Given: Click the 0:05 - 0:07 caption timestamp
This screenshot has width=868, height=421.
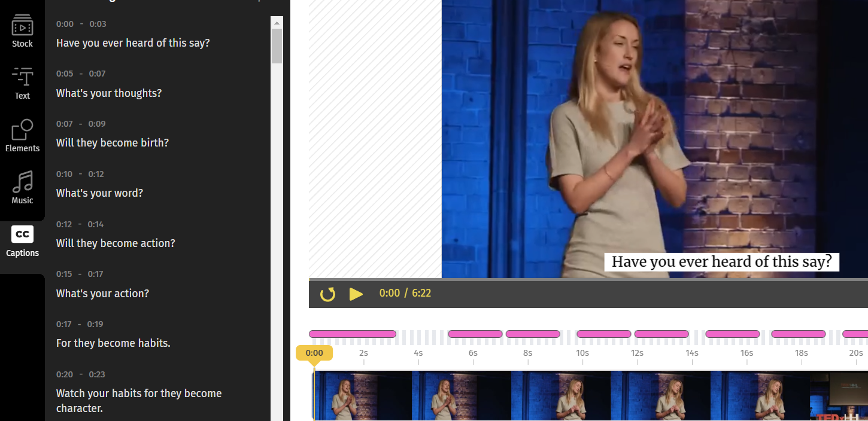Looking at the screenshot, I should pos(81,74).
